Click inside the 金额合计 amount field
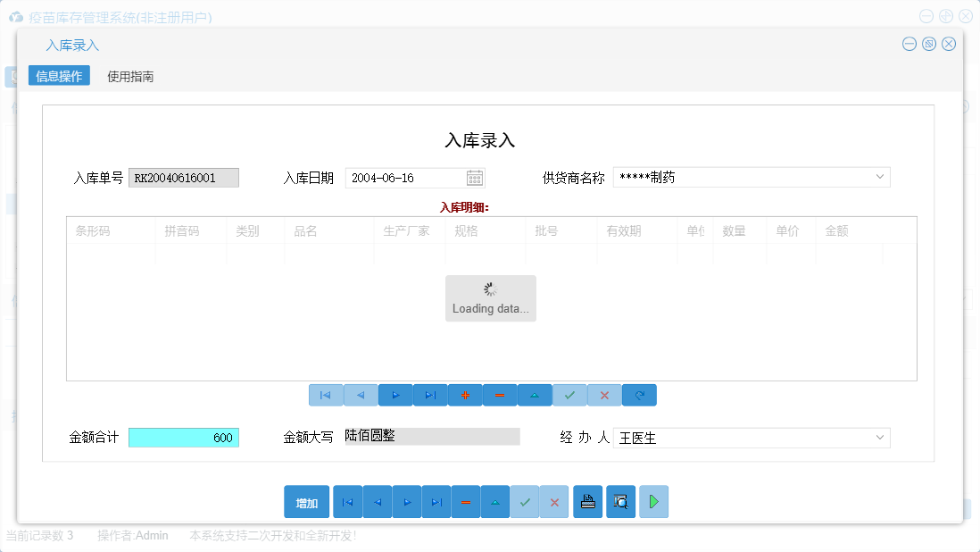The width and height of the screenshot is (980, 552). click(183, 438)
